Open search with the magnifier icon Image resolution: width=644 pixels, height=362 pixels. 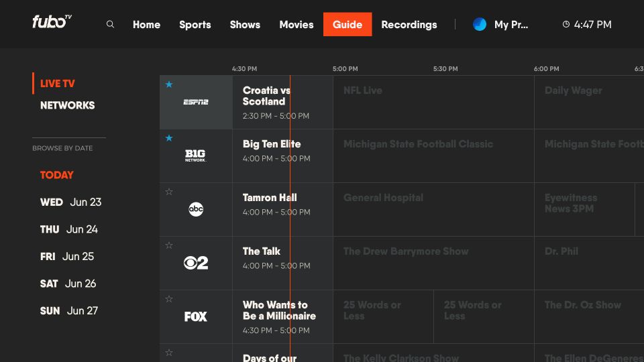pyautogui.click(x=110, y=24)
